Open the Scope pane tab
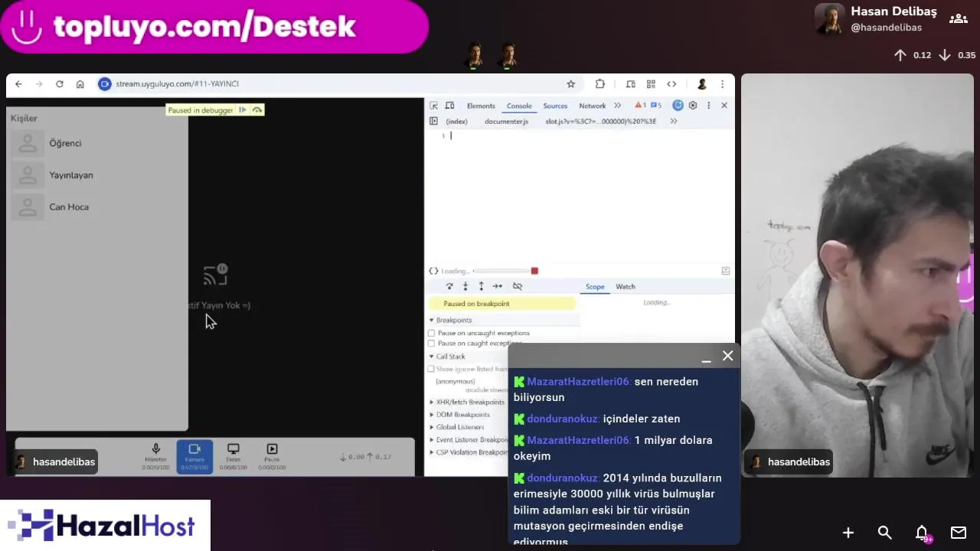Screen dimensions: 980x551 tap(595, 286)
